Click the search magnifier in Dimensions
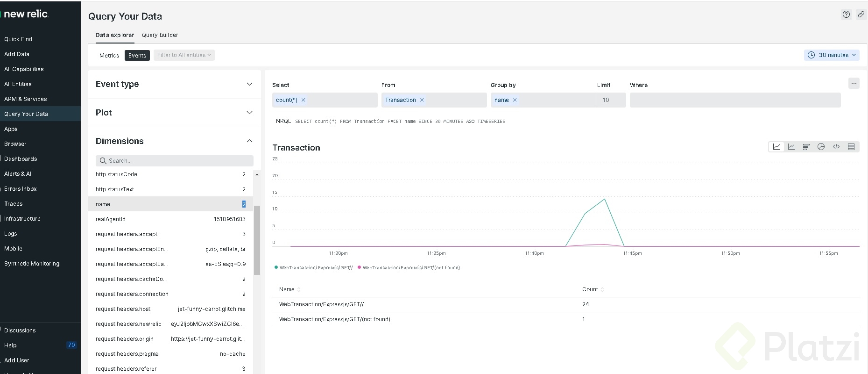868x374 pixels. coord(103,161)
